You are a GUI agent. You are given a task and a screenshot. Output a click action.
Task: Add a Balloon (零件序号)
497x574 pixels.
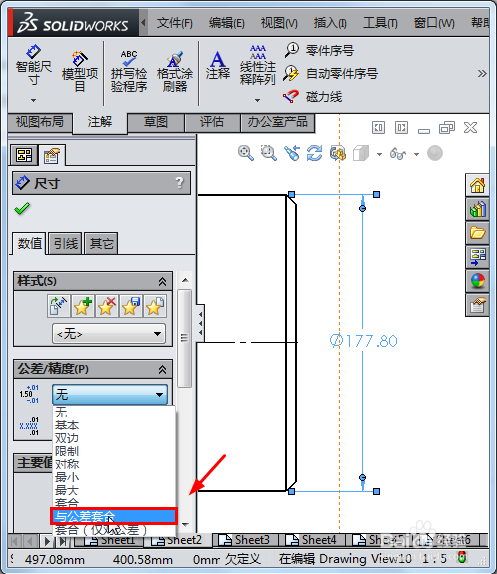pos(319,50)
